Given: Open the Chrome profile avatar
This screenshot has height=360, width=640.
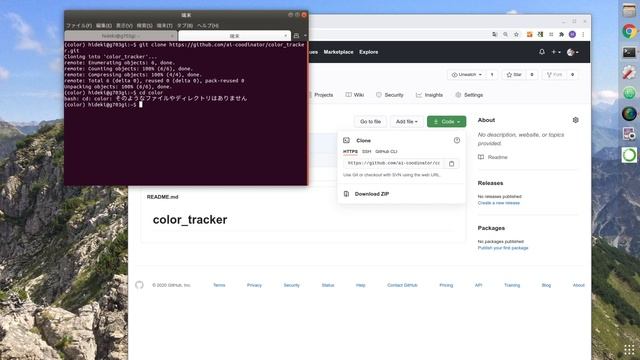Looking at the screenshot, I should coord(572,35).
